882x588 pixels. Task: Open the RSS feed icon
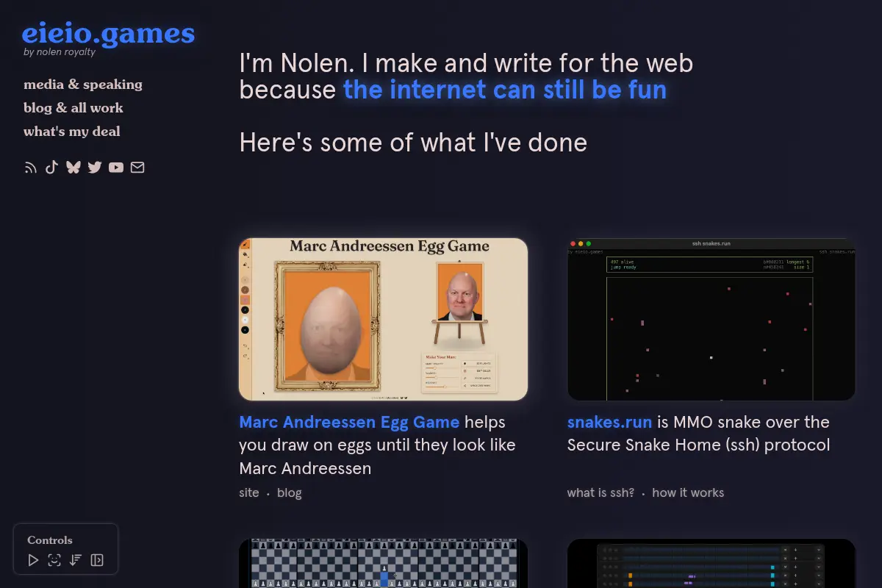click(x=30, y=168)
